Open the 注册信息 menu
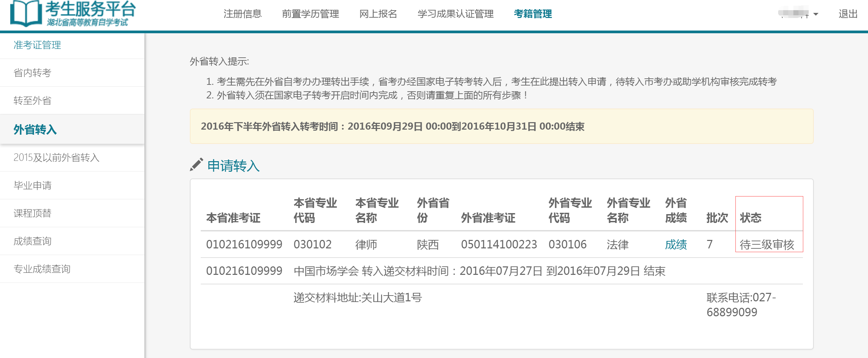This screenshot has width=868, height=358. pos(242,14)
